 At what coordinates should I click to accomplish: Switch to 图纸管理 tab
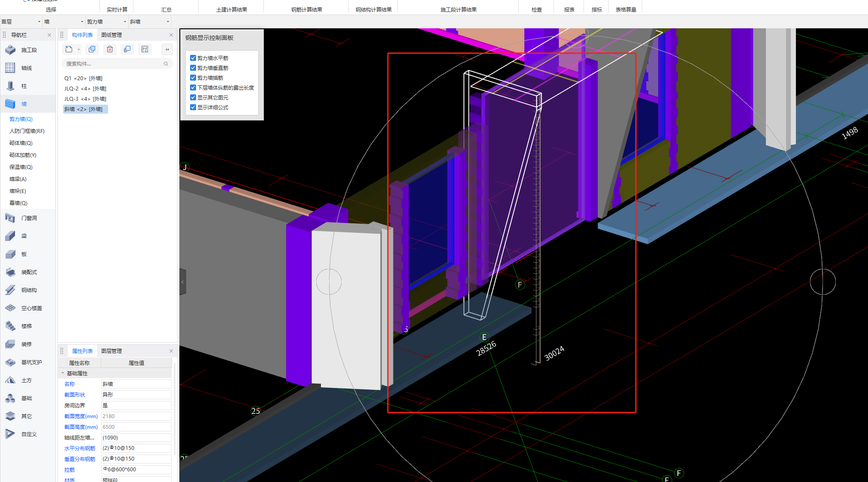(x=112, y=35)
